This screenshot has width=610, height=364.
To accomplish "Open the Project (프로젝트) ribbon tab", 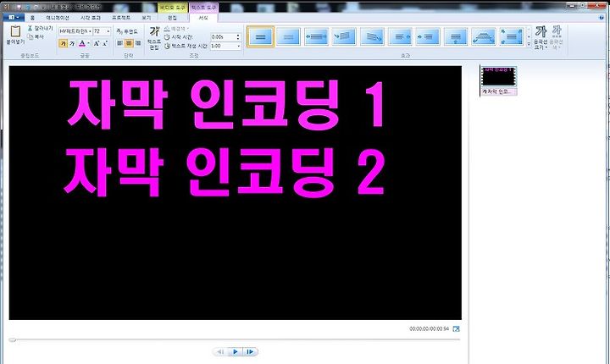I will [x=121, y=18].
